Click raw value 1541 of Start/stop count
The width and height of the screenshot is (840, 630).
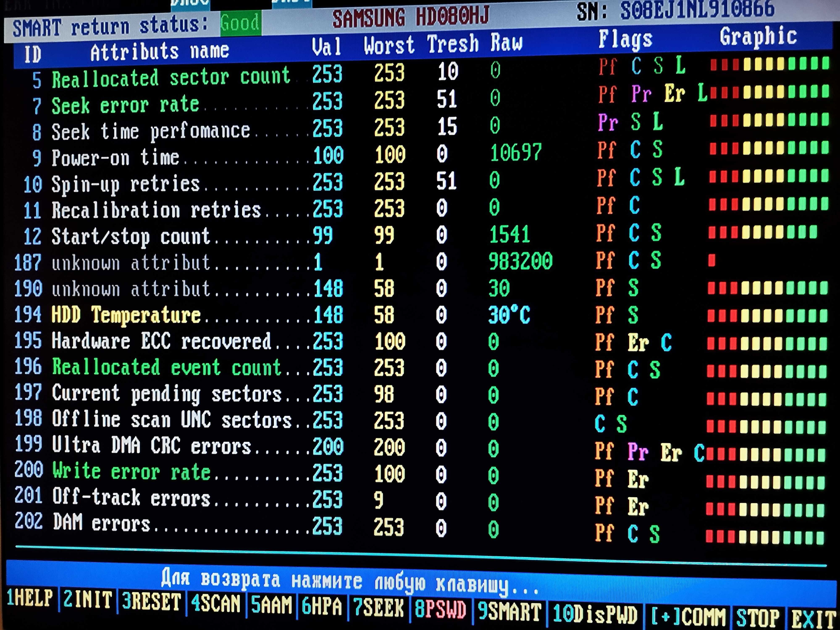pyautogui.click(x=509, y=234)
